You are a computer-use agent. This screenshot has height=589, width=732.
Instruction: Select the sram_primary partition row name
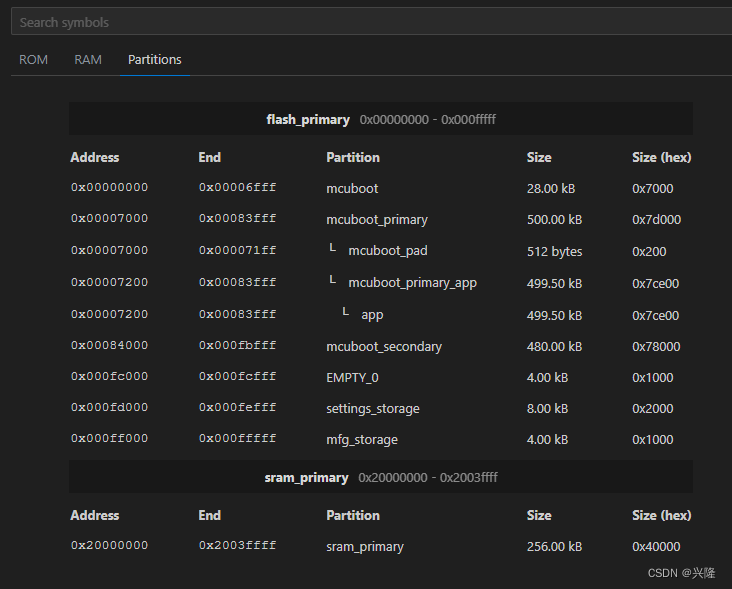[365, 547]
